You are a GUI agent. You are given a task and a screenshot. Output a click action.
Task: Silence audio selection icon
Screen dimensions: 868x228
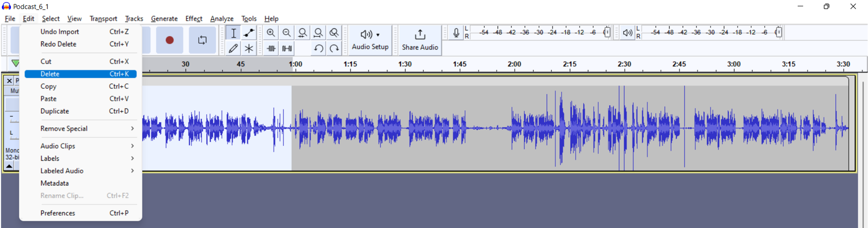coord(286,49)
